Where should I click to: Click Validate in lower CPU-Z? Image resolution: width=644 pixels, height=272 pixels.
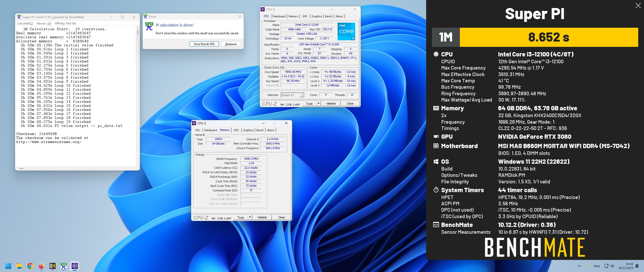[262, 217]
